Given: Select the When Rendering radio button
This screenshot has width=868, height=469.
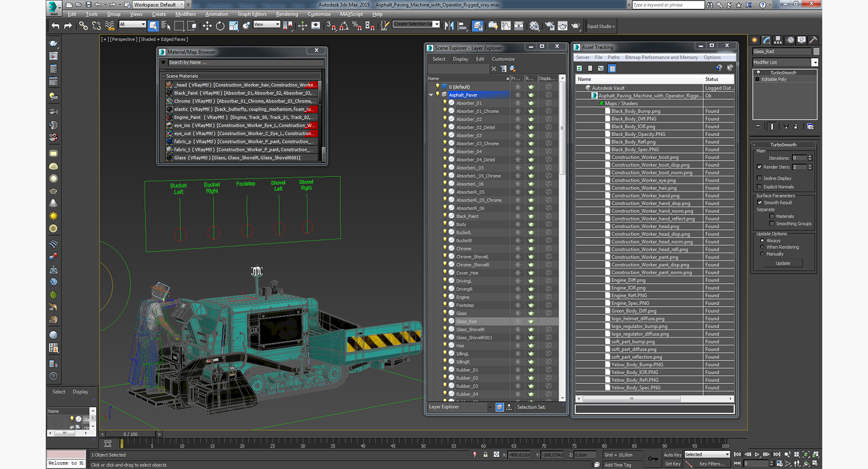Looking at the screenshot, I should pos(762,247).
